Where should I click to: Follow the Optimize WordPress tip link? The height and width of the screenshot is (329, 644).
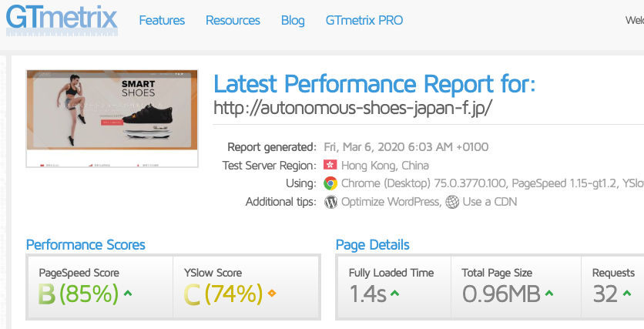pos(391,202)
